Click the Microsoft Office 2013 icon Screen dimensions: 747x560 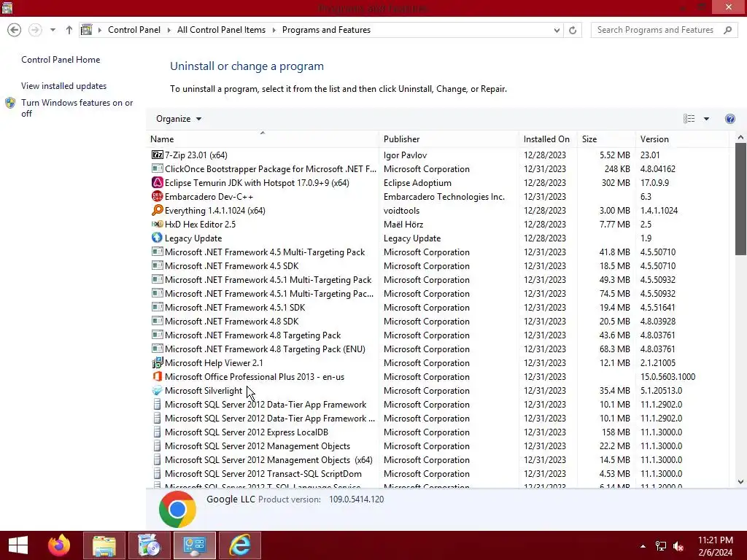[157, 377]
